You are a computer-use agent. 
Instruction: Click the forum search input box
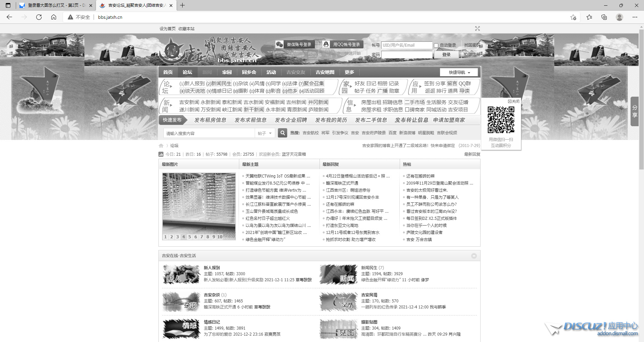(x=209, y=133)
